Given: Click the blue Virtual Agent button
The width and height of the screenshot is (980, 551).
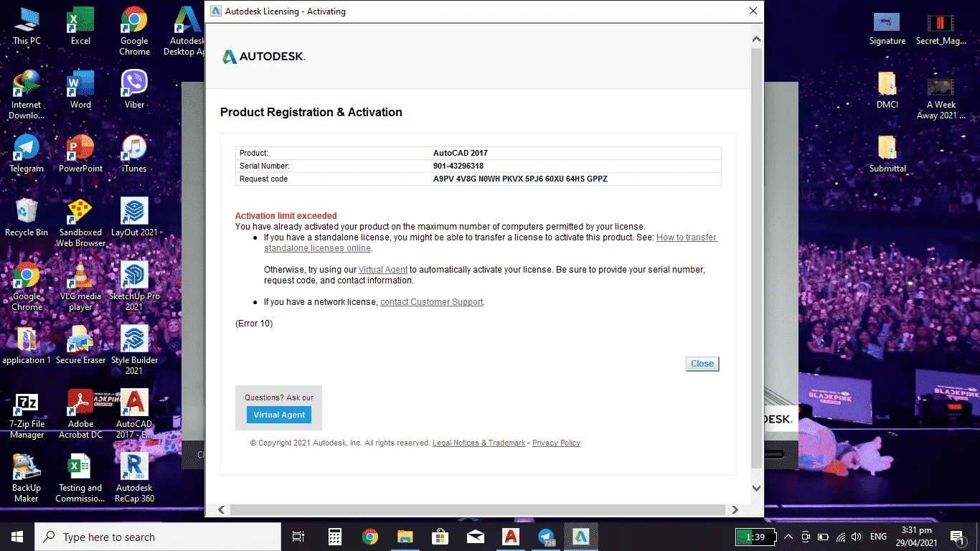Looking at the screenshot, I should pos(279,415).
